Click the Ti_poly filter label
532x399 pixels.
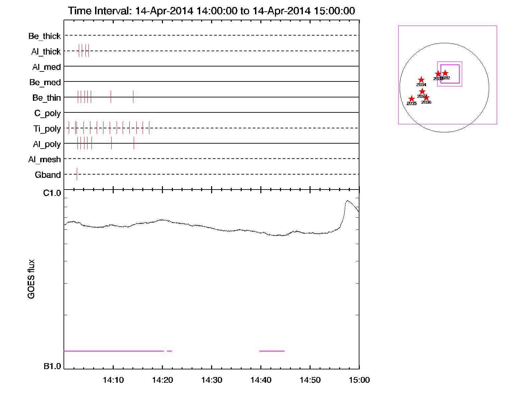tap(47, 129)
